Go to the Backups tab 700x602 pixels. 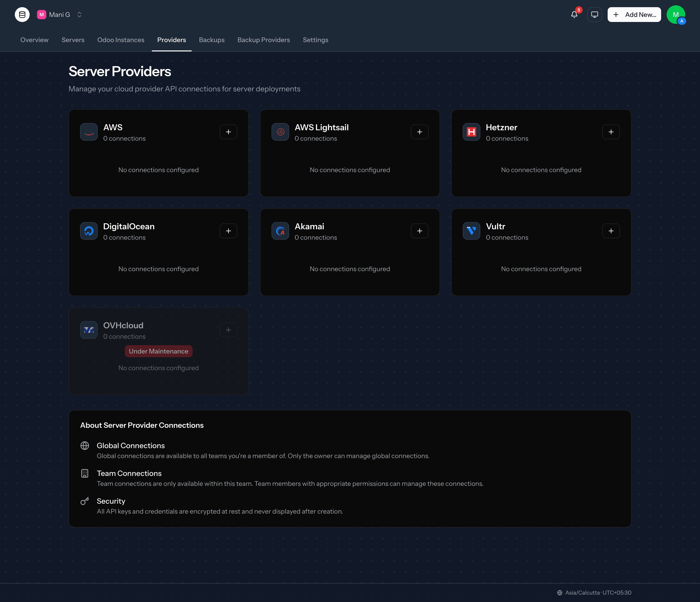click(x=212, y=40)
